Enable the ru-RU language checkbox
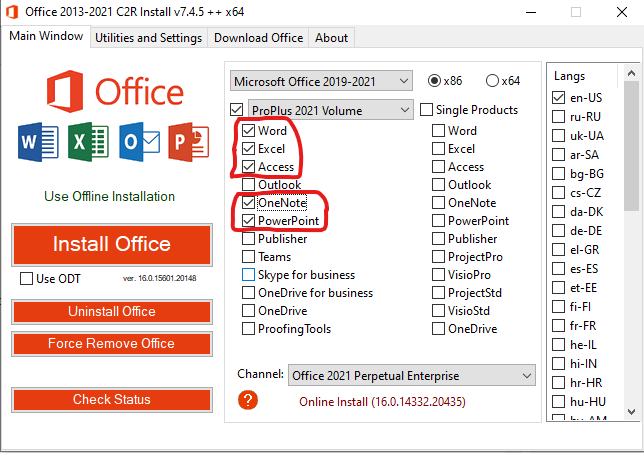The image size is (644, 453). [559, 117]
